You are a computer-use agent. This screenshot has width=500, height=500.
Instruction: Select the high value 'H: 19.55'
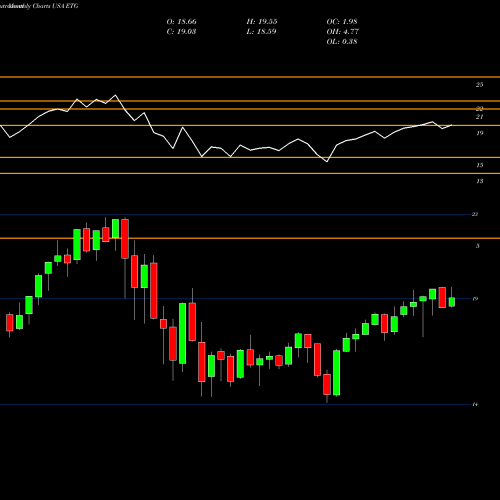262,22
